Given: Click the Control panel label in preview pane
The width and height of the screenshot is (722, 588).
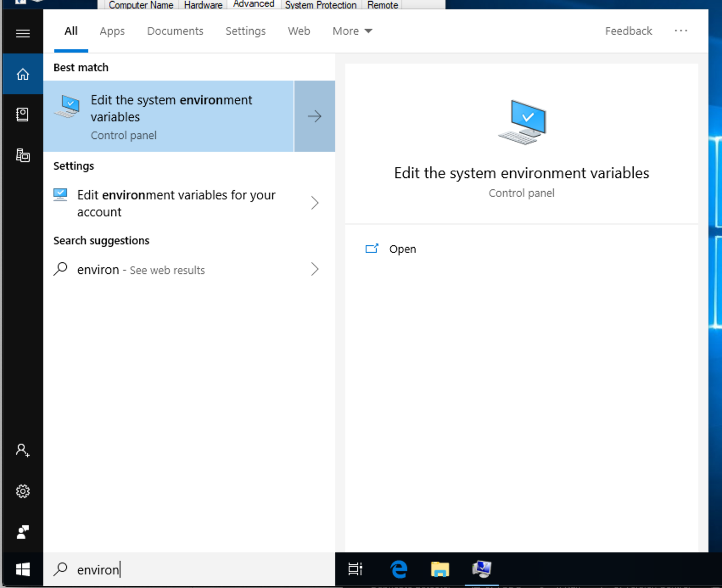Looking at the screenshot, I should tap(521, 193).
